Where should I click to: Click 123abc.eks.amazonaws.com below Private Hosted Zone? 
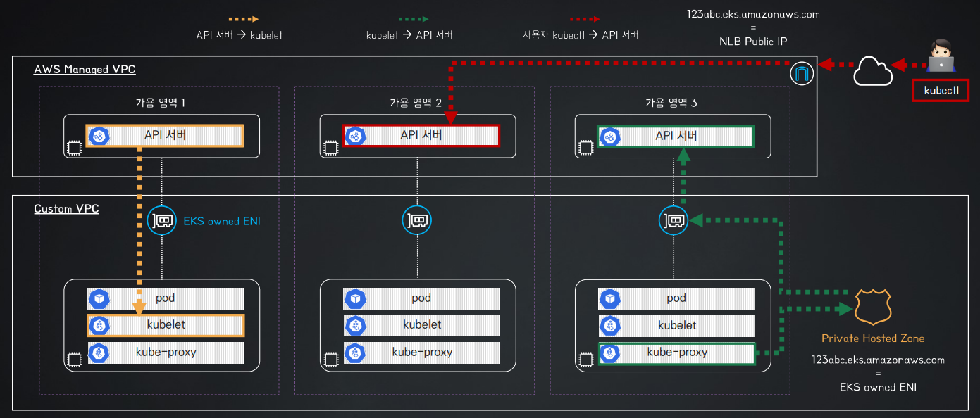click(x=878, y=360)
